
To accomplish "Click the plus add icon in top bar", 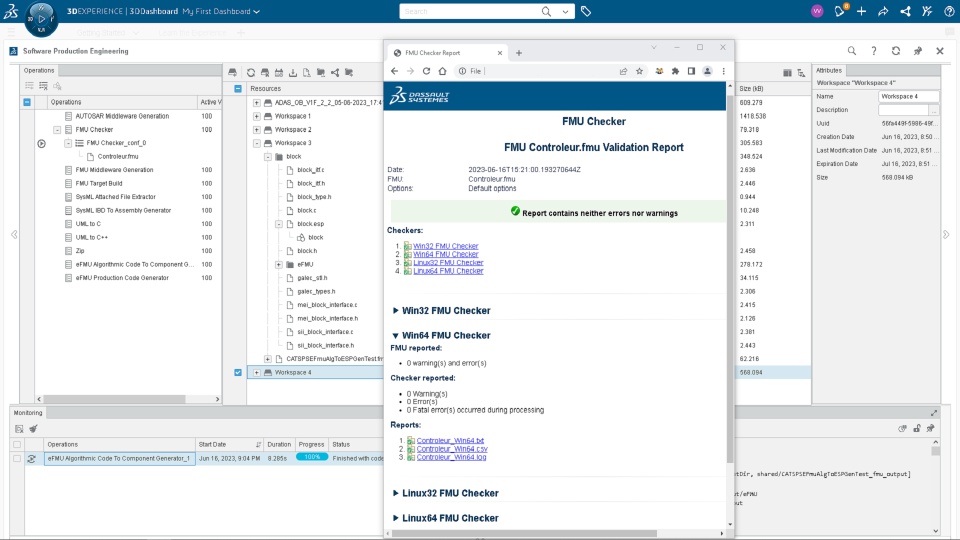I will 861,11.
